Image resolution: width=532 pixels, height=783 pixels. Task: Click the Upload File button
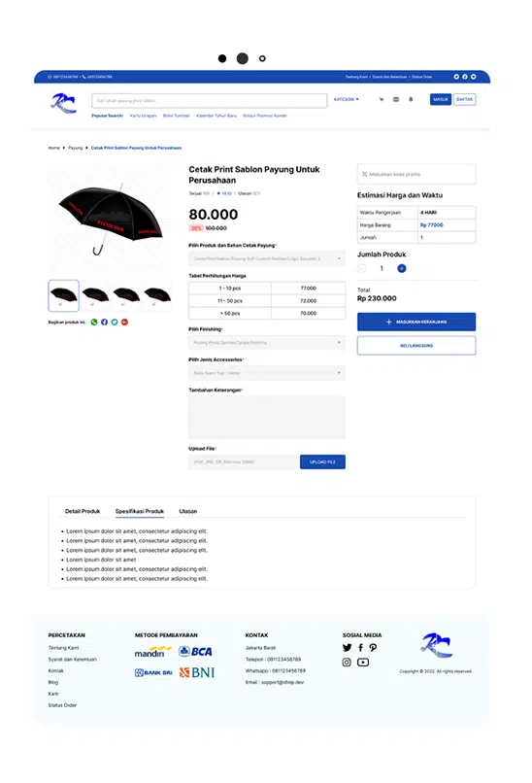(x=322, y=461)
